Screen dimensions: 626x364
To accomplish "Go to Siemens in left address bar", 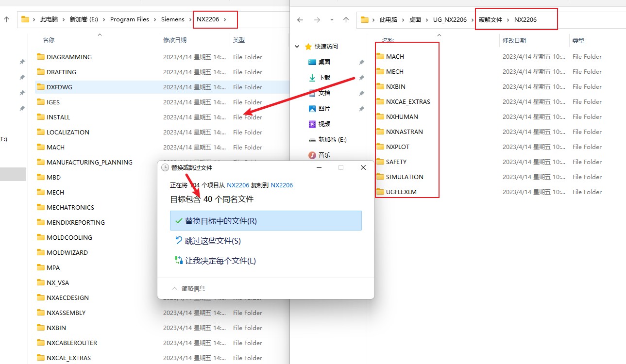I will (173, 19).
